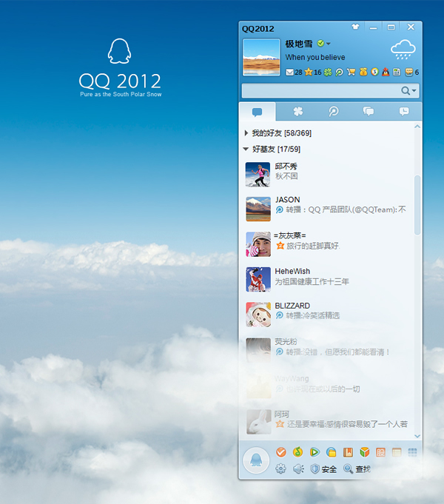The width and height of the screenshot is (444, 504).
Task: Click the magnifier icon in the search box
Action: tap(406, 90)
